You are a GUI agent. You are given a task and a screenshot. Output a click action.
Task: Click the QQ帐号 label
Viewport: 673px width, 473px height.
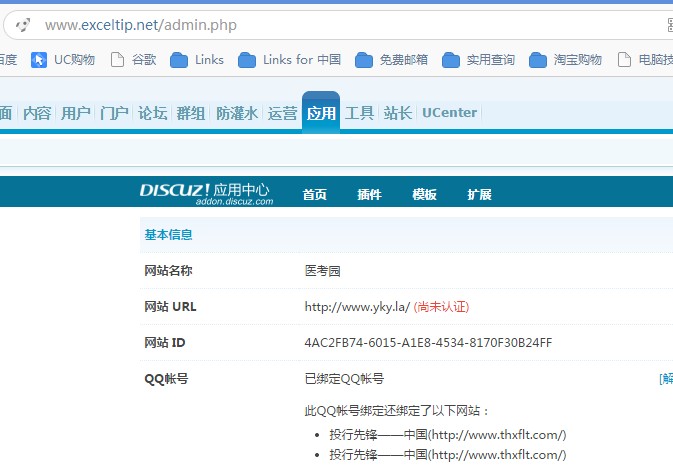point(166,379)
